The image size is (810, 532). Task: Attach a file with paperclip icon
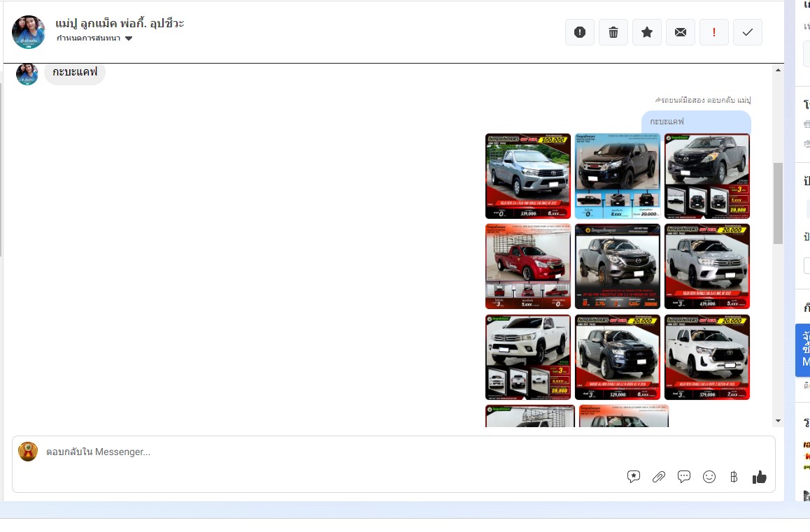659,477
